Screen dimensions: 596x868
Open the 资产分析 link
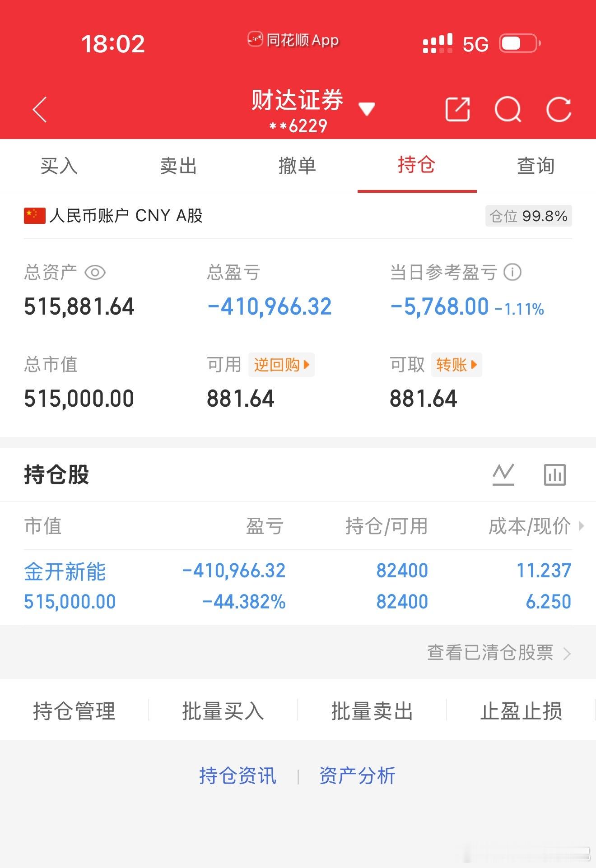(357, 776)
